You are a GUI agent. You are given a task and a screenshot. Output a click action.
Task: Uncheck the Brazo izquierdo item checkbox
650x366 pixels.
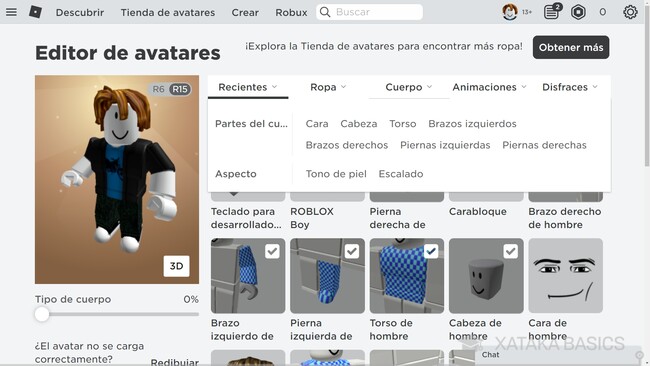tap(272, 251)
